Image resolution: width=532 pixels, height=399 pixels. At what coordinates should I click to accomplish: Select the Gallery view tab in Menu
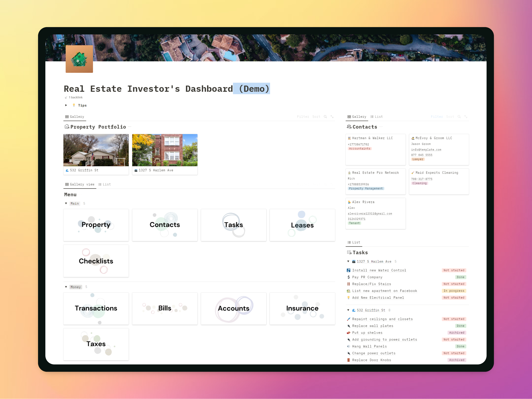point(80,184)
